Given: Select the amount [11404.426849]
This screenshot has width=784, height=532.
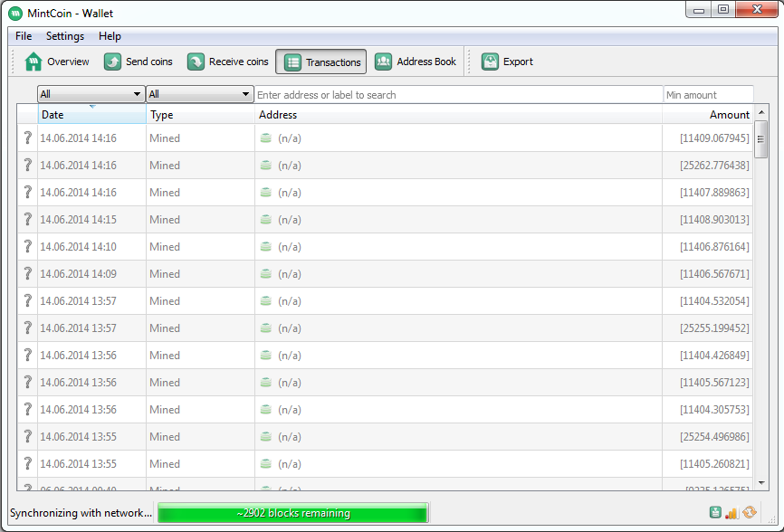Looking at the screenshot, I should point(714,356).
